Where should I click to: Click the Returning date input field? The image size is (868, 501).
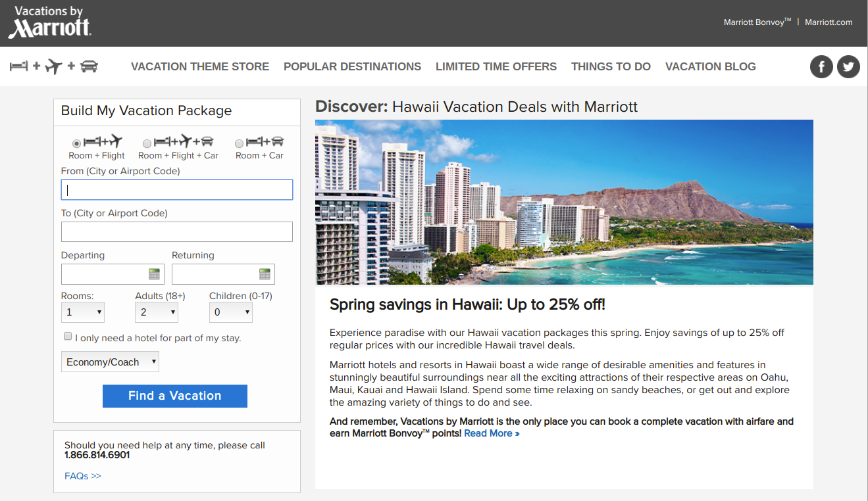click(x=223, y=274)
